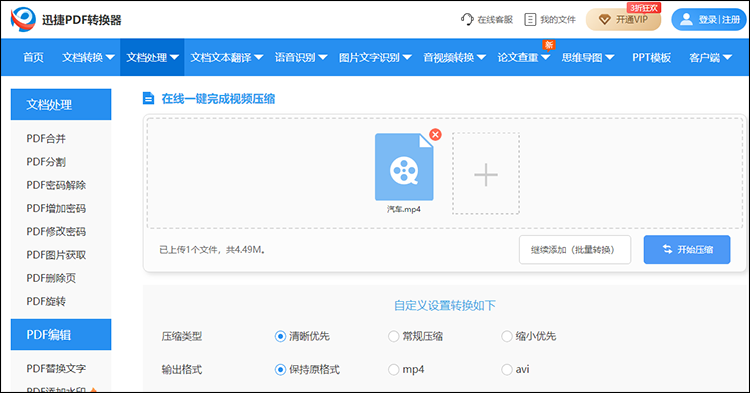Click the 在线客服 headset icon

(467, 19)
